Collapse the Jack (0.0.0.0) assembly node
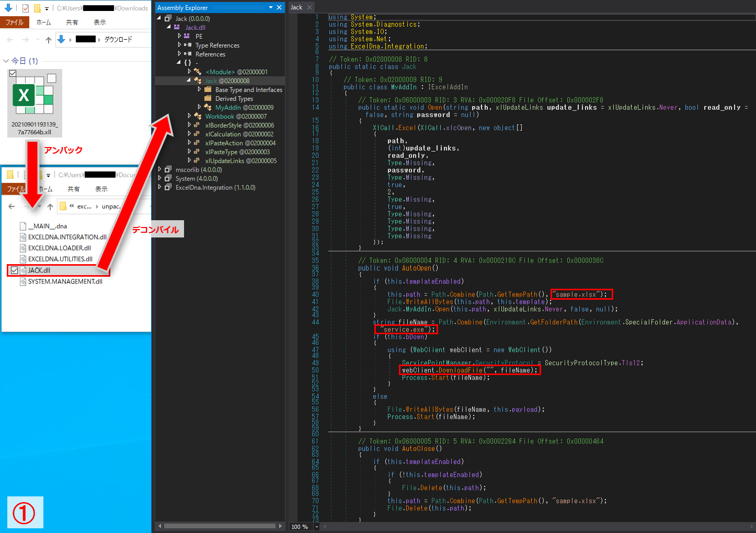The image size is (756, 533). (x=159, y=18)
